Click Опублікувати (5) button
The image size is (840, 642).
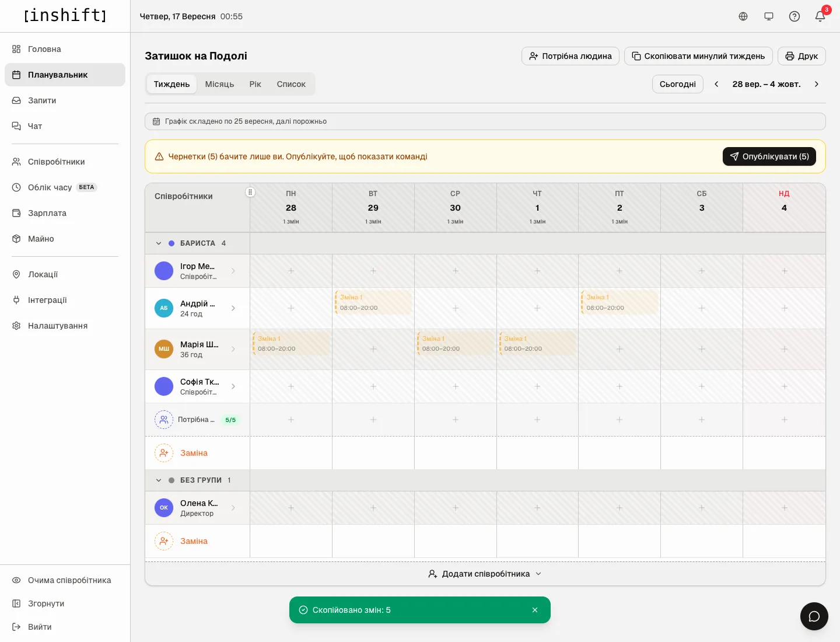point(769,156)
